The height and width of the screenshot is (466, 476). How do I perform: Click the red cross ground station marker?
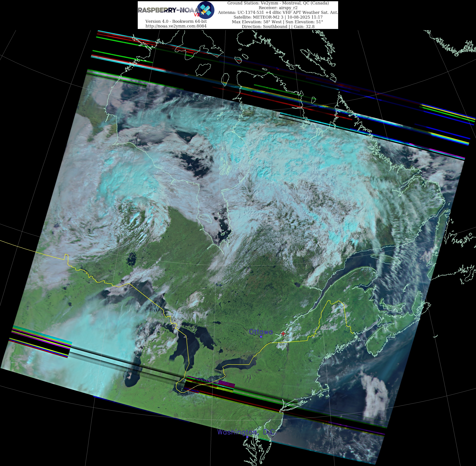[283, 334]
